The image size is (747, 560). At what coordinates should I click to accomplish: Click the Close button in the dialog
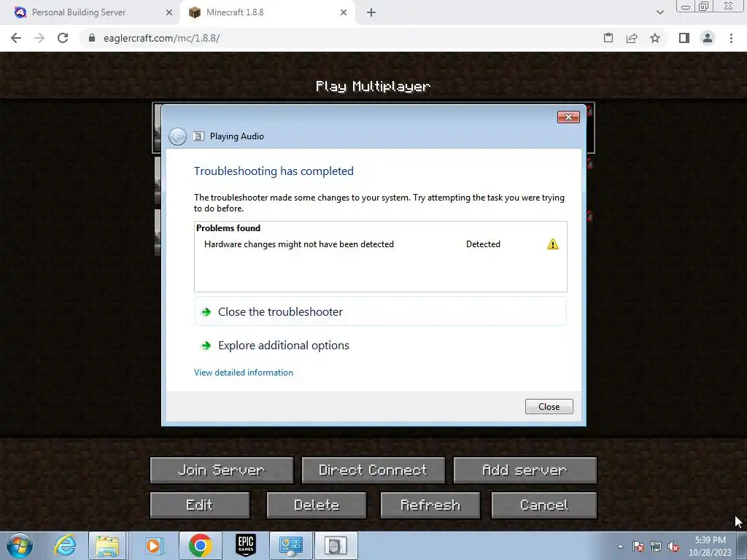[x=549, y=407]
